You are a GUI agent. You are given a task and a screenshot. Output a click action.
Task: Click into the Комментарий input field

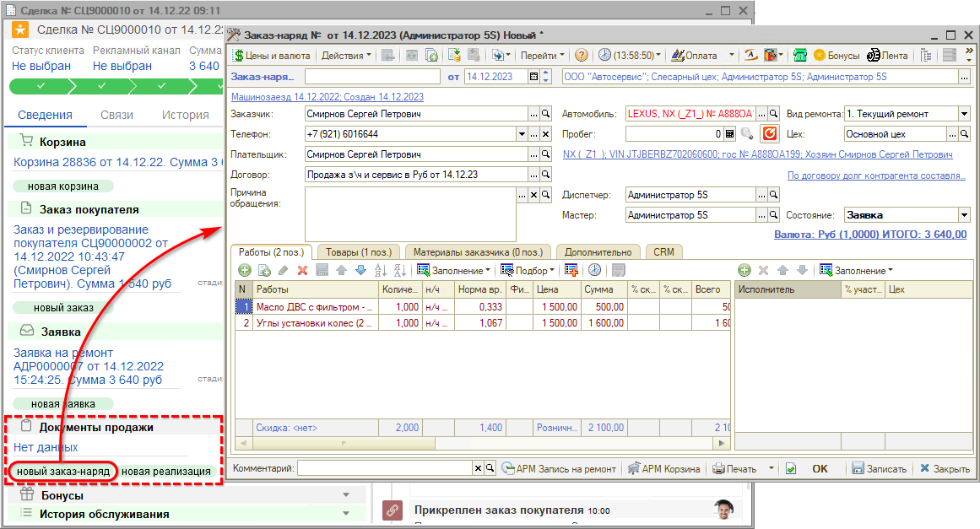385,468
